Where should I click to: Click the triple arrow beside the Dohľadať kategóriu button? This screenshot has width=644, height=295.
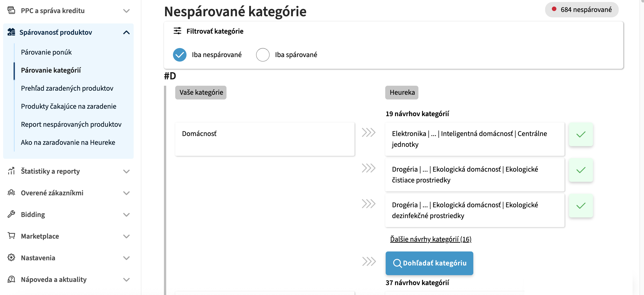pos(369,262)
